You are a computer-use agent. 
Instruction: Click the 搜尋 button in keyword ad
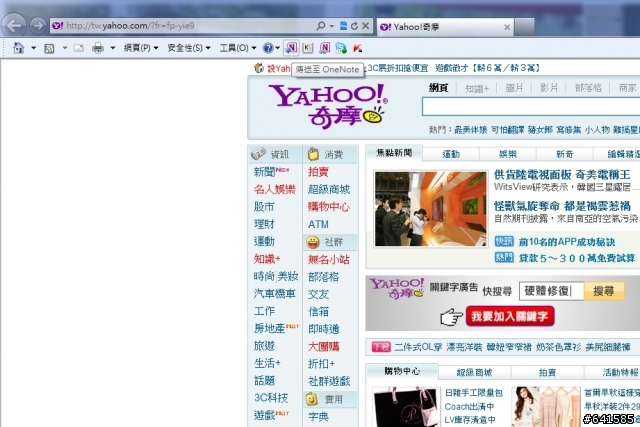pyautogui.click(x=604, y=291)
